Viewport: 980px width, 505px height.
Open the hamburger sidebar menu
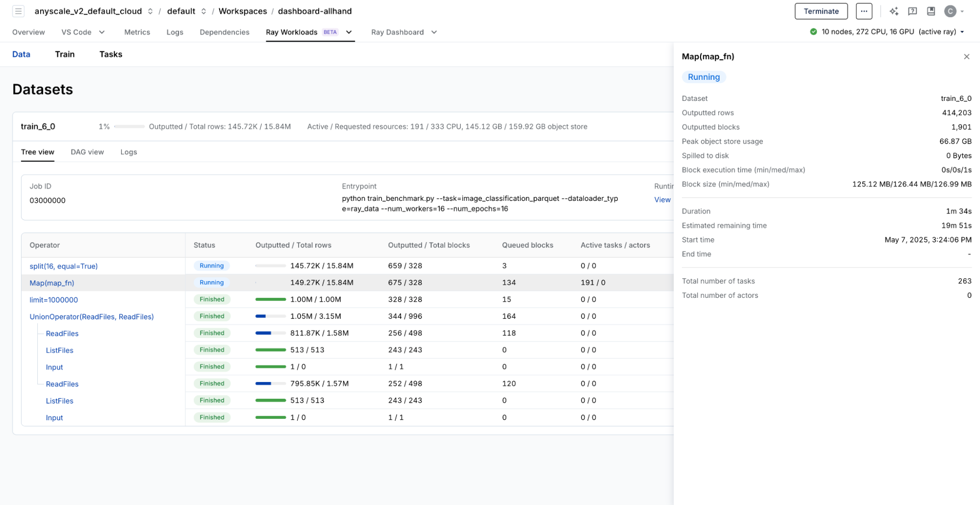[x=18, y=11]
